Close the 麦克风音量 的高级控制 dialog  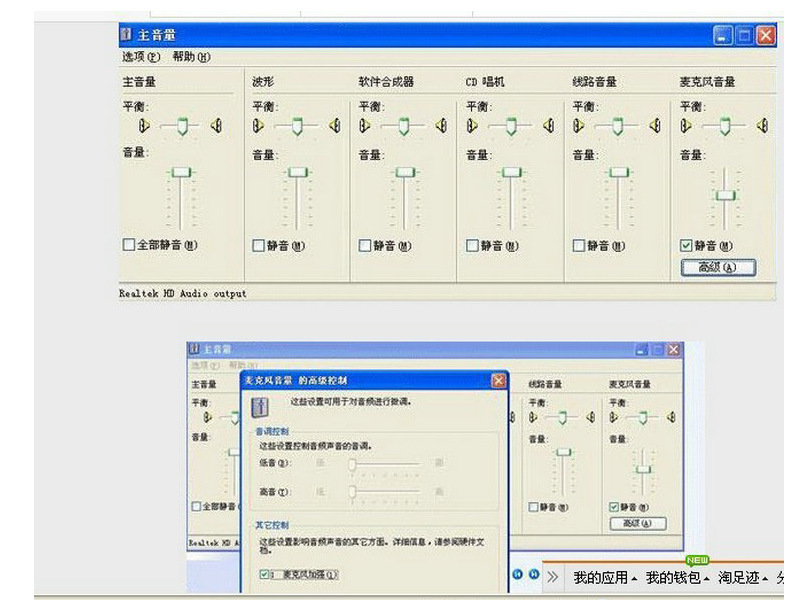point(499,380)
